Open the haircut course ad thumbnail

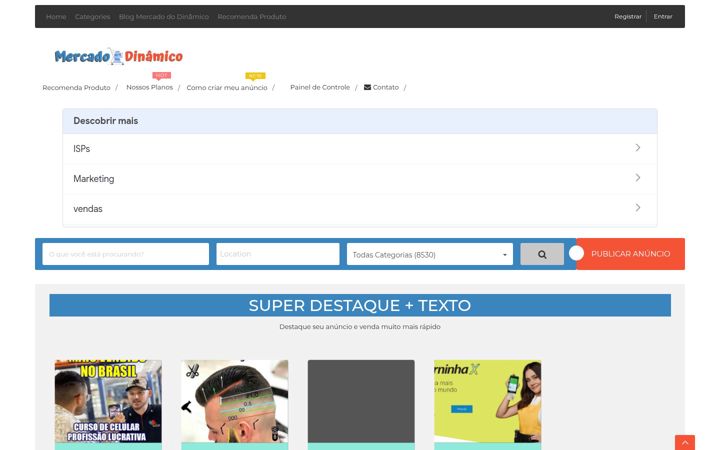235,401
